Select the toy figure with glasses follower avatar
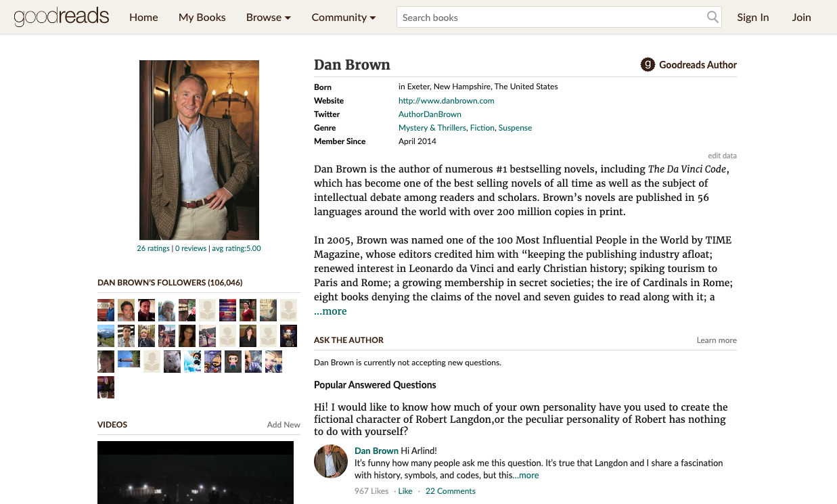Viewport: 837px width, 504px height. (x=233, y=361)
